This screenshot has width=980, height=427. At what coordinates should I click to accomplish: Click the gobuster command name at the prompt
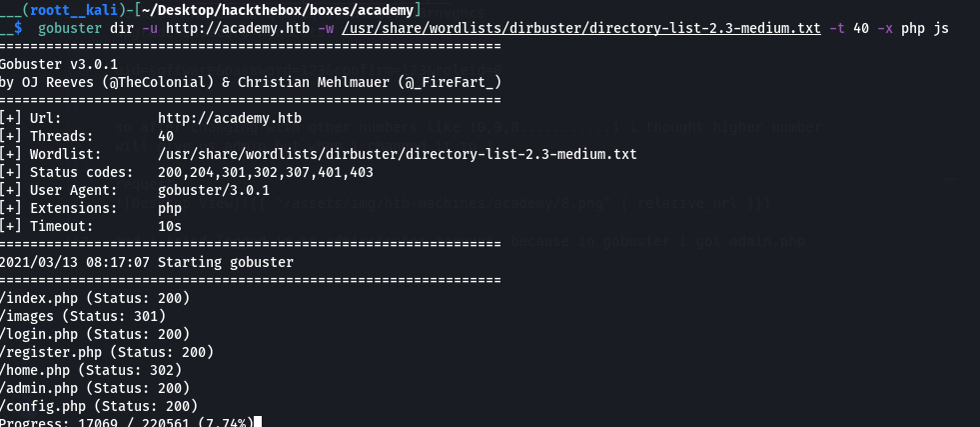coord(74,28)
